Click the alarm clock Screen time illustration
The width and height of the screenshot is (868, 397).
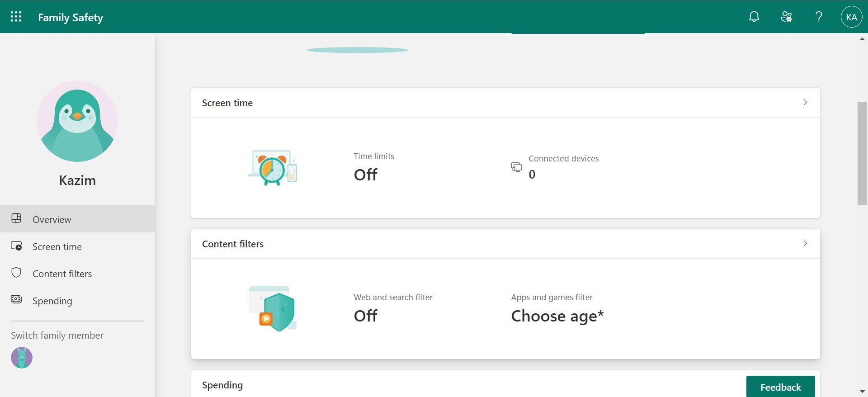273,168
